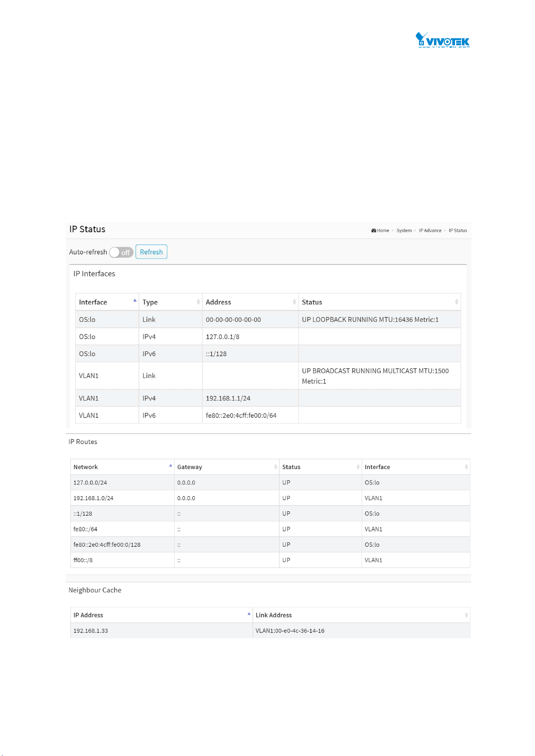Click the sort arrows on the Type column

point(198,302)
